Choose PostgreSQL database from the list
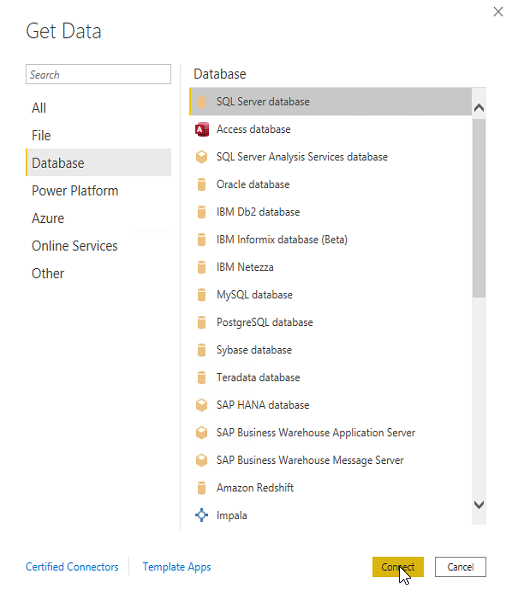 (x=330, y=322)
